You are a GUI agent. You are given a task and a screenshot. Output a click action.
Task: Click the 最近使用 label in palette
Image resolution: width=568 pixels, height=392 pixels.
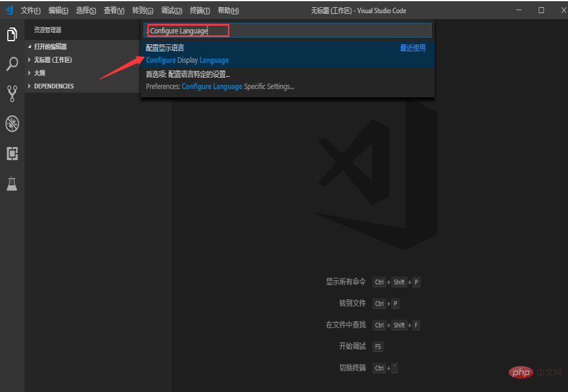click(x=413, y=48)
